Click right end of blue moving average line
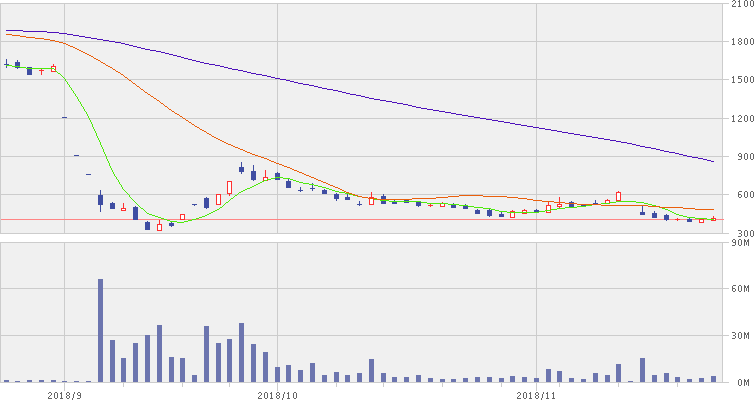 click(x=713, y=161)
